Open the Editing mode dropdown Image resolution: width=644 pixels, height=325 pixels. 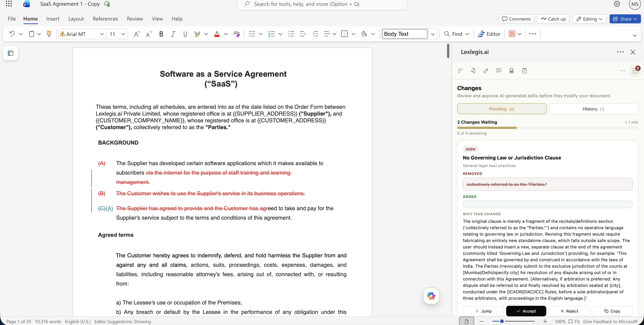[x=589, y=19]
